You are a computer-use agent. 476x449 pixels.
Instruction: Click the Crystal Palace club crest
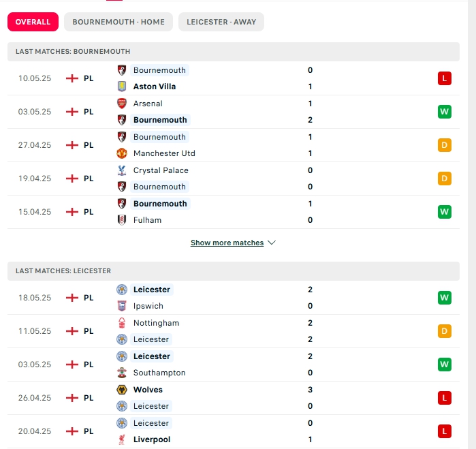(x=122, y=170)
